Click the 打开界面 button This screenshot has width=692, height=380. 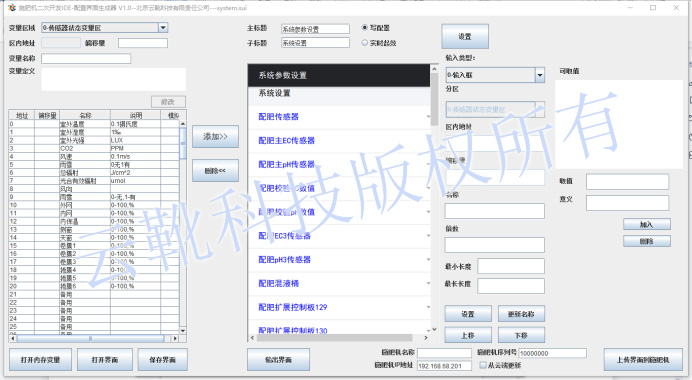105,360
